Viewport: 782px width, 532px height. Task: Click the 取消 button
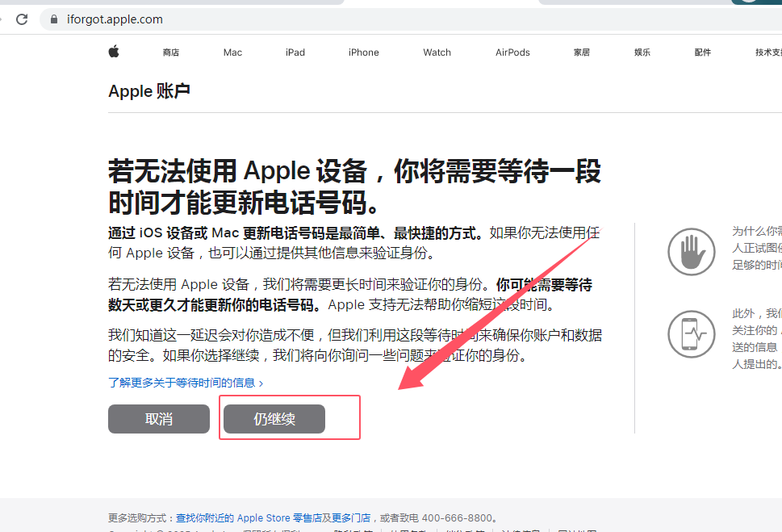(159, 419)
